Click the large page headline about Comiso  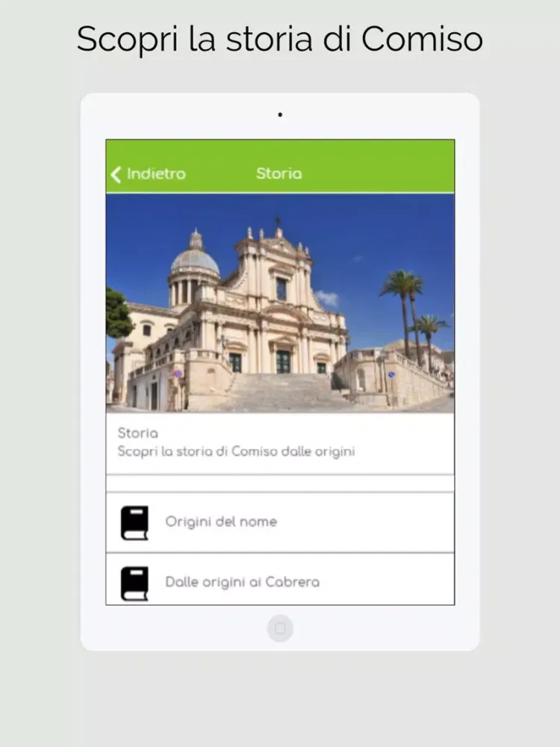280,39
